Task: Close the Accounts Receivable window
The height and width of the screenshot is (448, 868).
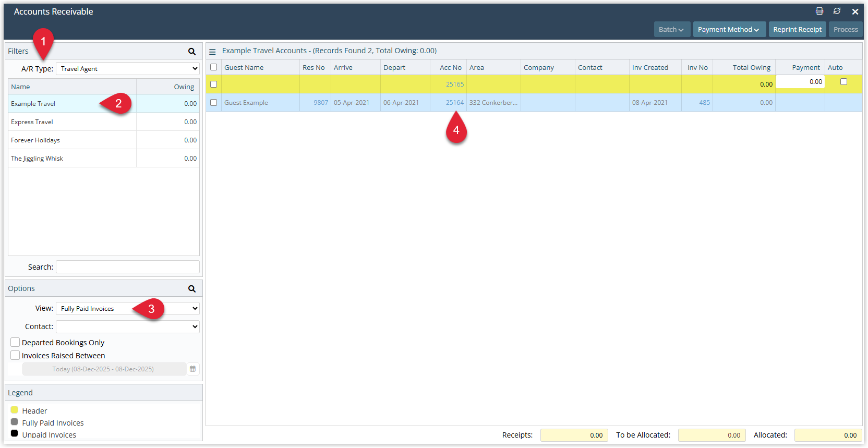Action: [855, 11]
